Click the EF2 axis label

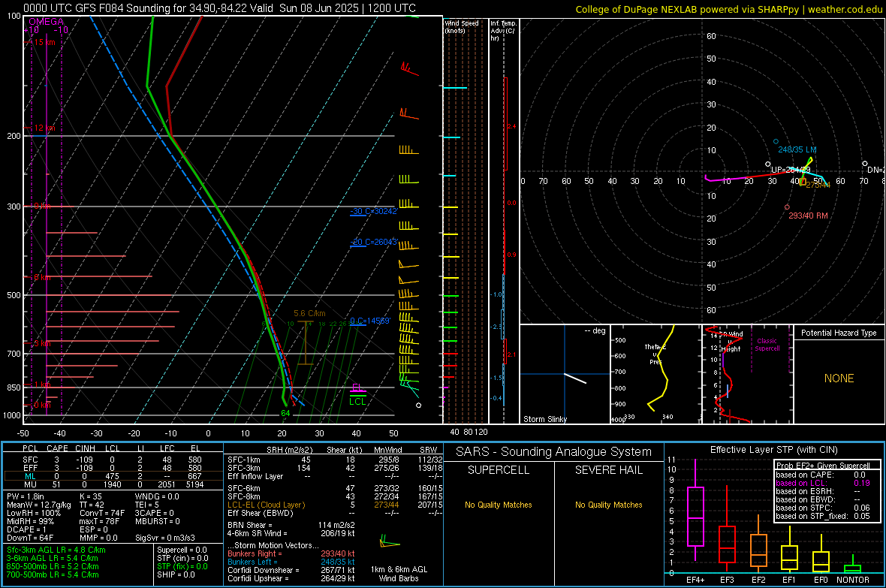tap(758, 580)
